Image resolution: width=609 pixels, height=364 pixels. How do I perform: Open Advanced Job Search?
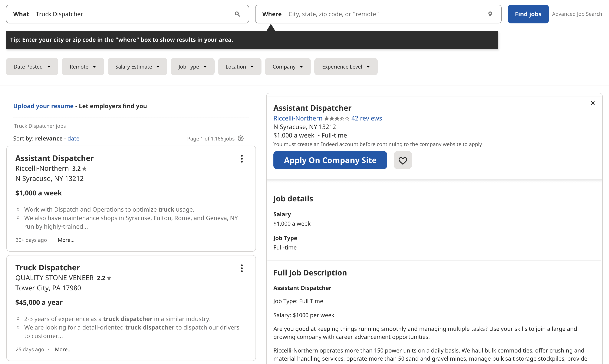(577, 14)
